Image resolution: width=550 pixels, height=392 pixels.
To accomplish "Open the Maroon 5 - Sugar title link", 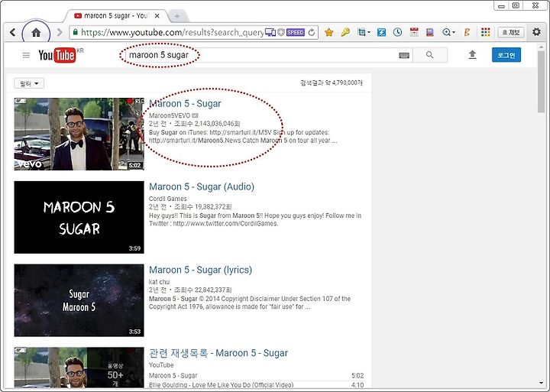I will [185, 103].
